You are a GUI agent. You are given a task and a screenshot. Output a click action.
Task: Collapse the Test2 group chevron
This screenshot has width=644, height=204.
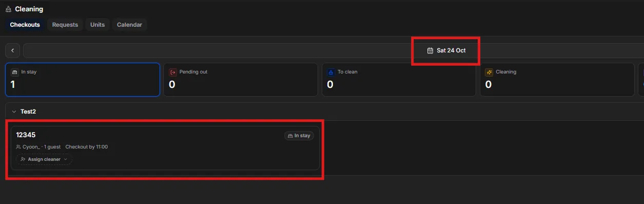click(x=14, y=112)
